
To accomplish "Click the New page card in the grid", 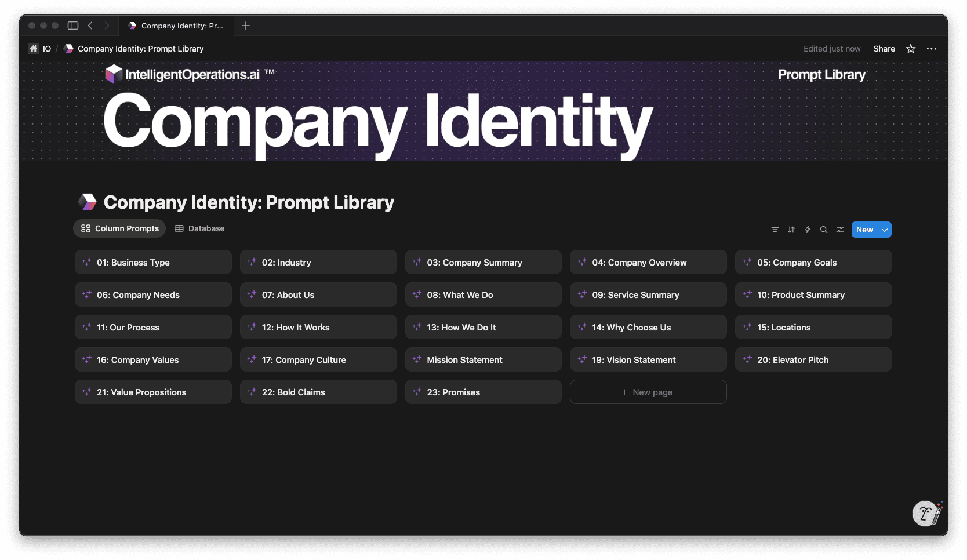I will 648,392.
